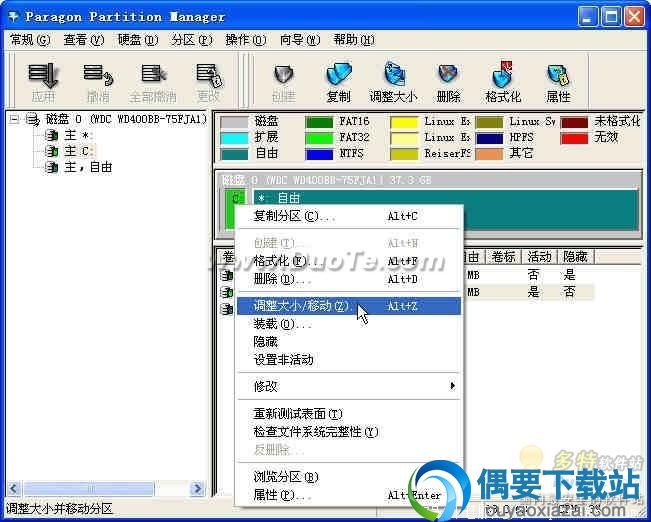Open the 硬盘(D) menu
The height and width of the screenshot is (522, 651).
tap(138, 40)
